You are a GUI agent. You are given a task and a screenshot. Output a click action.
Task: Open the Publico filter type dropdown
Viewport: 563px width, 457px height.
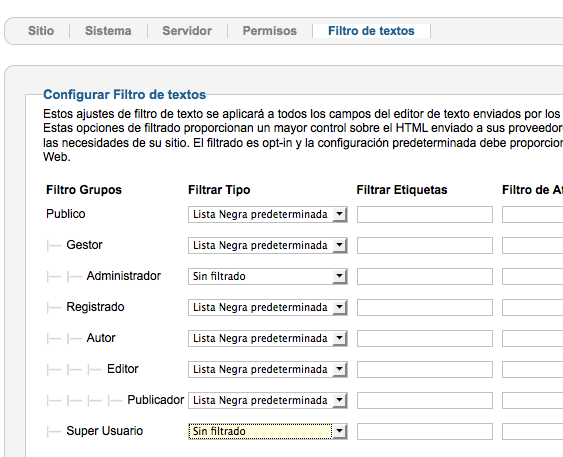pos(267,214)
